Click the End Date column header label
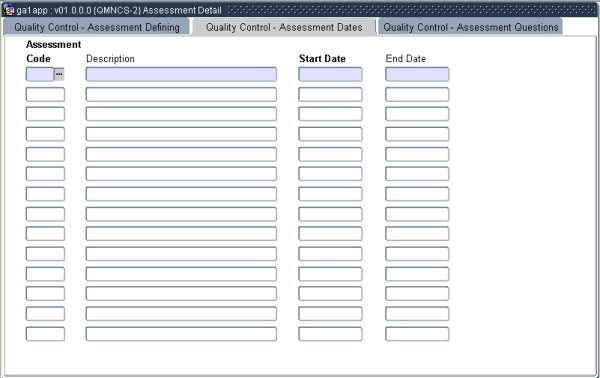Screen dimensions: 600x378 pos(406,59)
